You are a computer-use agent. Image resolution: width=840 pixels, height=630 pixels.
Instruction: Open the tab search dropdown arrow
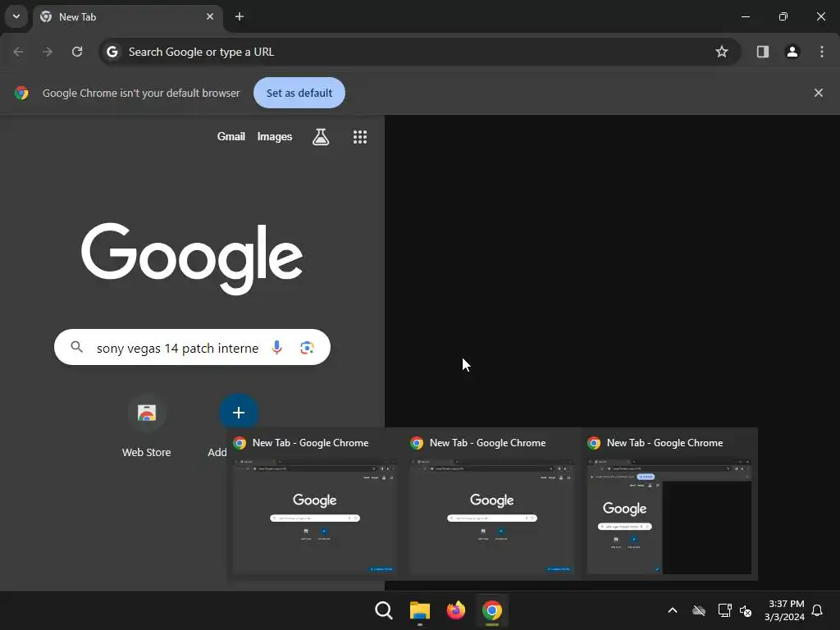click(x=16, y=16)
